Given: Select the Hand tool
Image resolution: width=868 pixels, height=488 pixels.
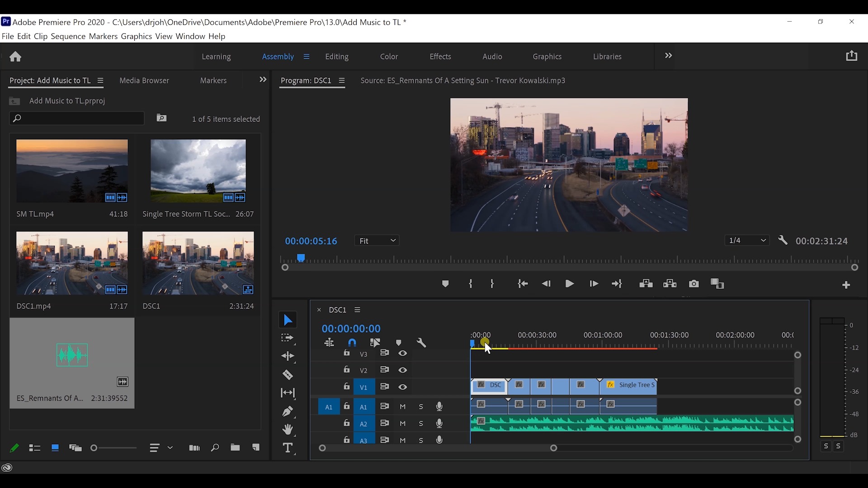Looking at the screenshot, I should (288, 429).
